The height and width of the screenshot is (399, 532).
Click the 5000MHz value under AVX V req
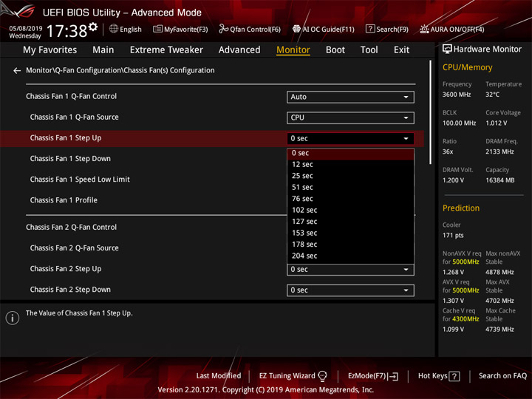pos(465,291)
